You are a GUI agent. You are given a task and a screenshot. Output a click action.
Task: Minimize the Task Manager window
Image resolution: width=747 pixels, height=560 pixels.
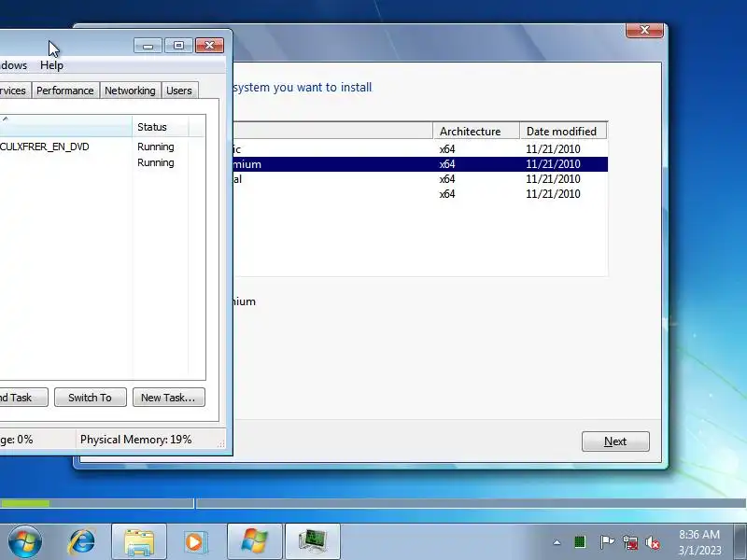pos(148,45)
